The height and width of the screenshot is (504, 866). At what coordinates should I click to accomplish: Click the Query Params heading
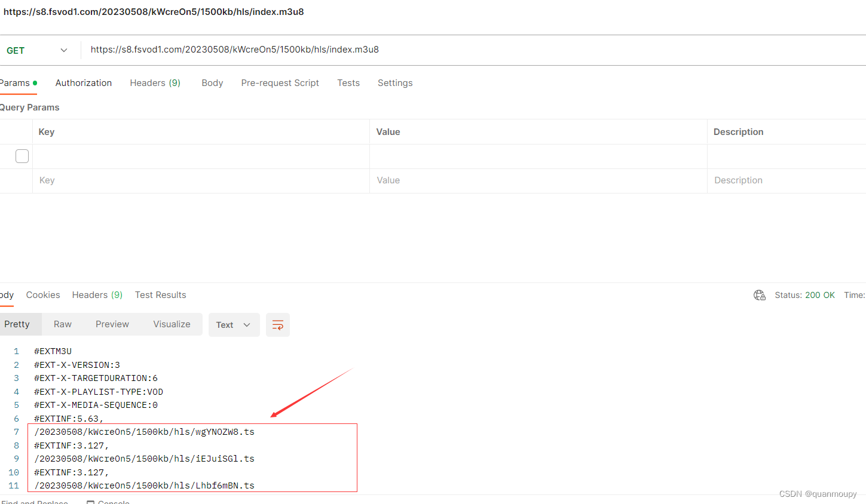tap(30, 107)
